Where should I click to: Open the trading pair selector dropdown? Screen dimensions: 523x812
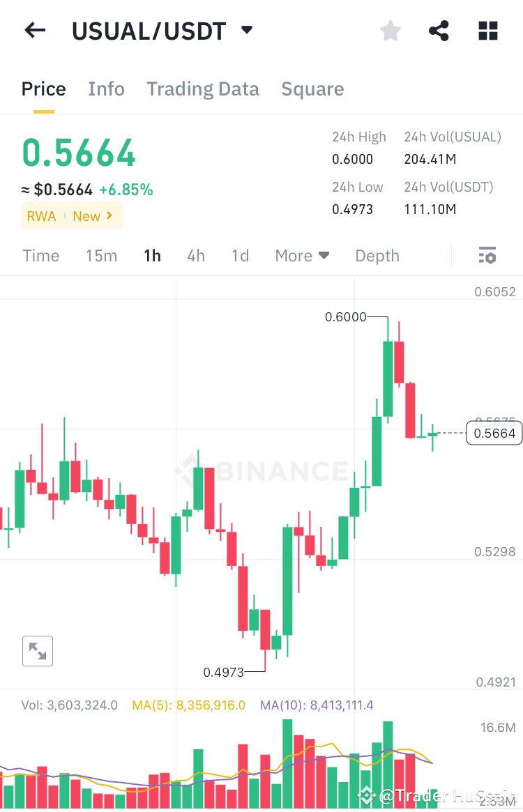245,30
